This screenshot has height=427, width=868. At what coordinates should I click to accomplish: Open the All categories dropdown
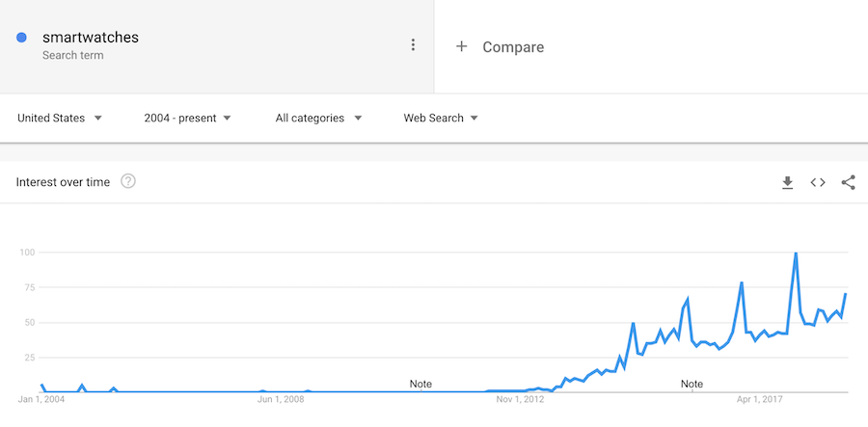coord(318,118)
